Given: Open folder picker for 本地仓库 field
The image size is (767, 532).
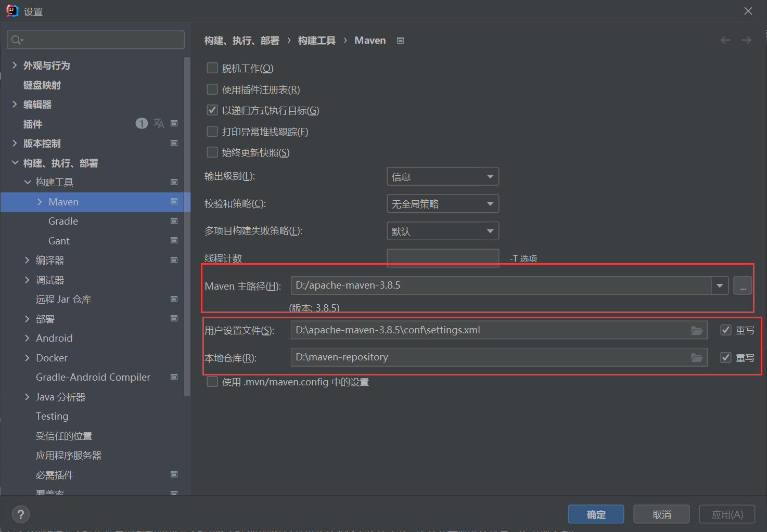Looking at the screenshot, I should point(697,357).
